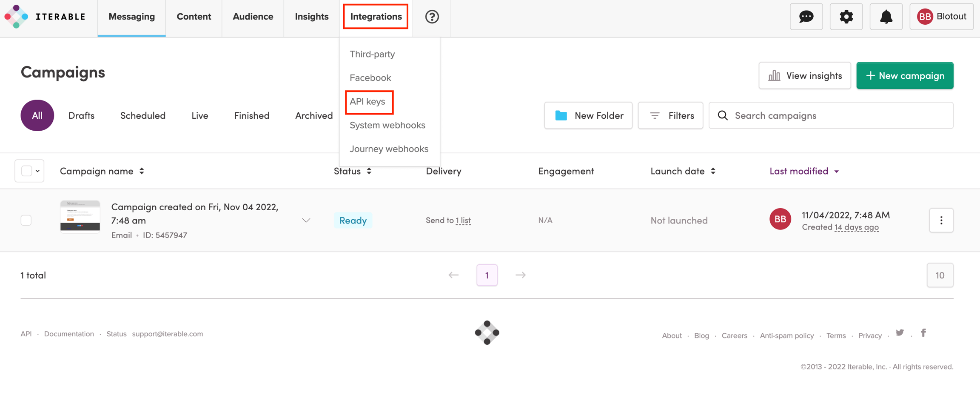Screen dimensions: 980x401
Task: Tick the campaign row checkbox
Action: [x=26, y=220]
